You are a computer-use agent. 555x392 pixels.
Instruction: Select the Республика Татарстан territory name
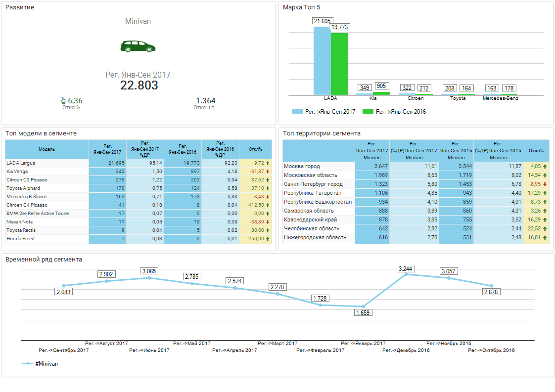pyautogui.click(x=313, y=193)
